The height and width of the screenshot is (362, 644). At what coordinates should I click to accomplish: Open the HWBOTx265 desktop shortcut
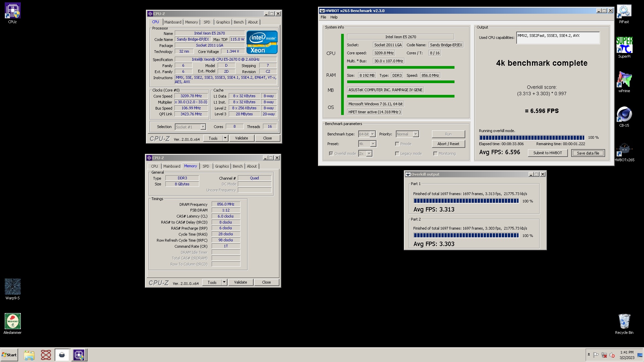point(624,151)
